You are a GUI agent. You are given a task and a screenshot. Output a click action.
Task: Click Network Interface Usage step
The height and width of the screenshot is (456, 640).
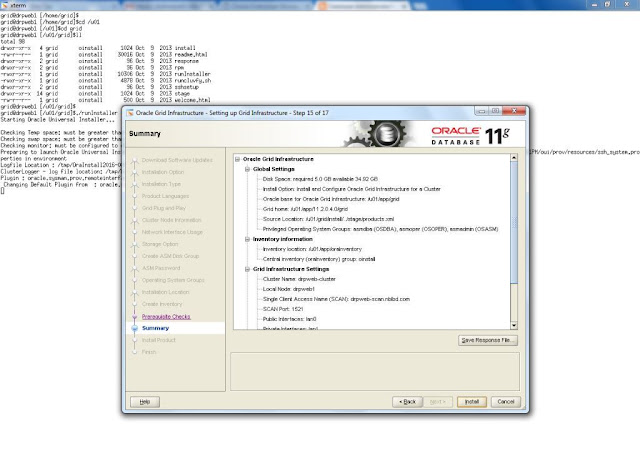(172, 232)
